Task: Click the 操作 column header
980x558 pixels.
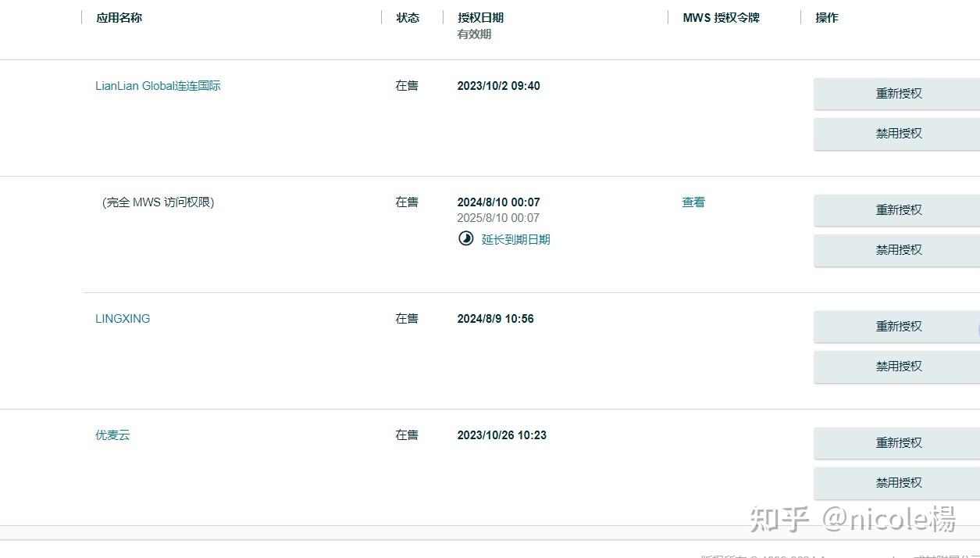Action: (826, 18)
